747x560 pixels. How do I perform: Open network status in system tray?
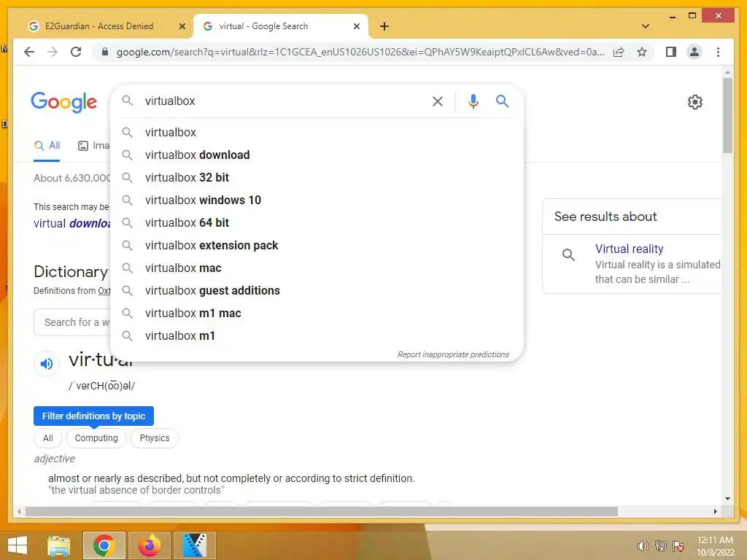tap(661, 546)
